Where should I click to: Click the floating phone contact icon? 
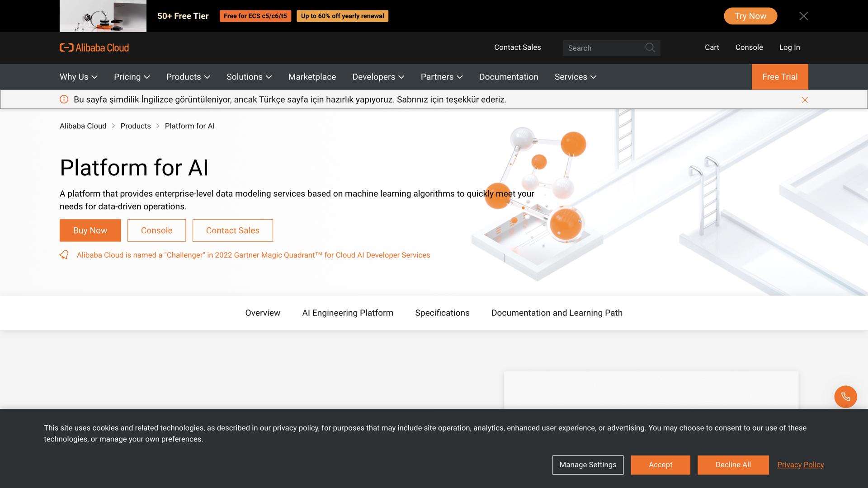pyautogui.click(x=845, y=397)
